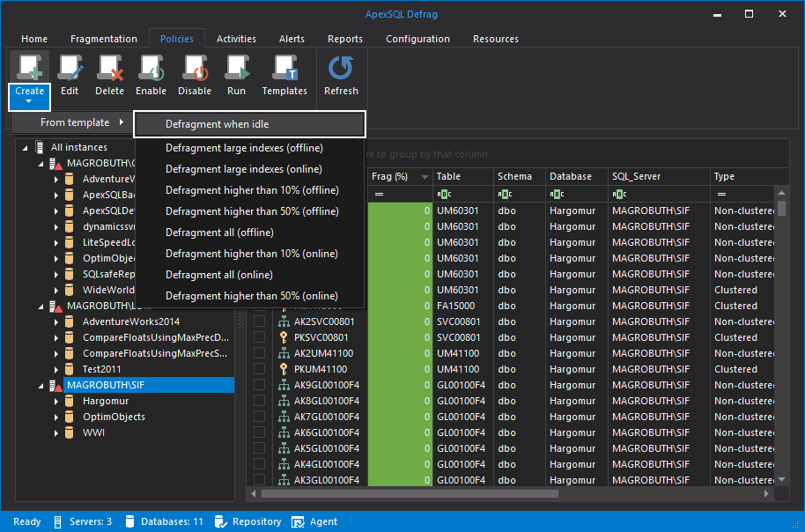Collapse the All instances tree node
805x532 pixels.
point(26,148)
